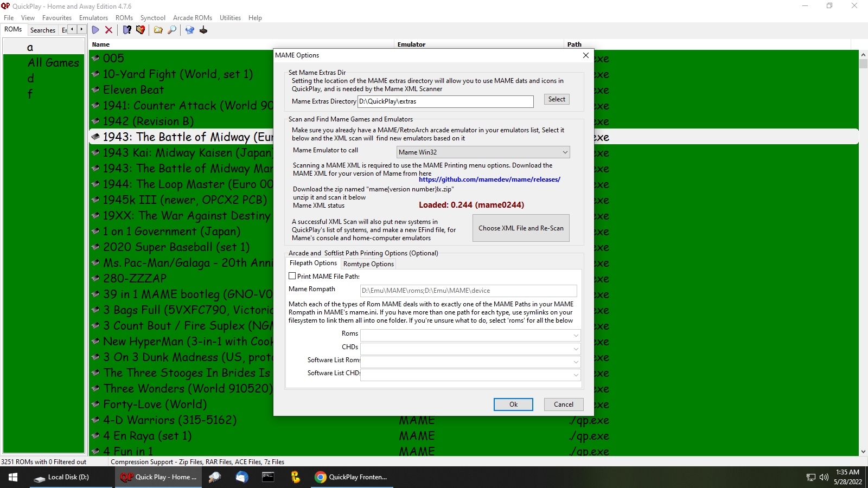Click the blue refresh toolbar icon
This screenshot has height=488, width=868.
[190, 30]
